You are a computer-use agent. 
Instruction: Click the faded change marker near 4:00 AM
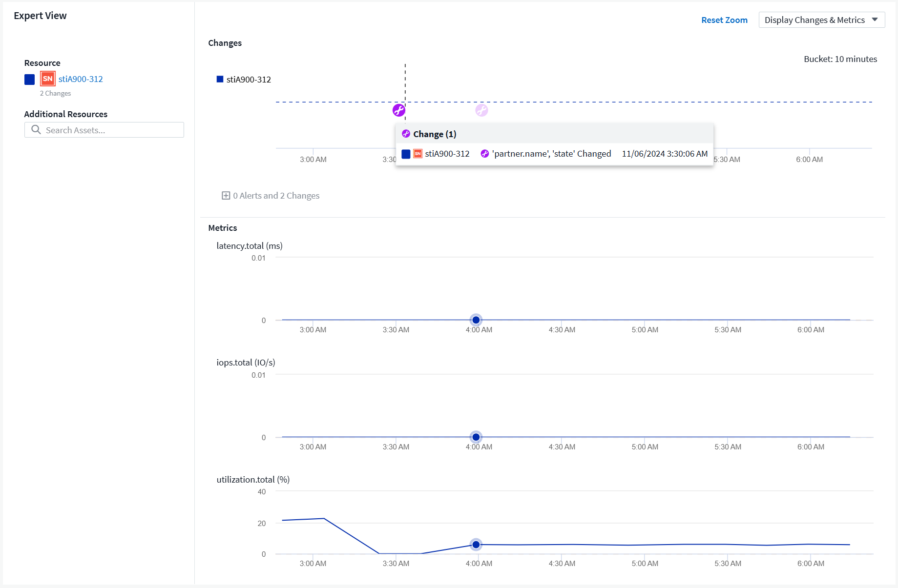pos(481,110)
